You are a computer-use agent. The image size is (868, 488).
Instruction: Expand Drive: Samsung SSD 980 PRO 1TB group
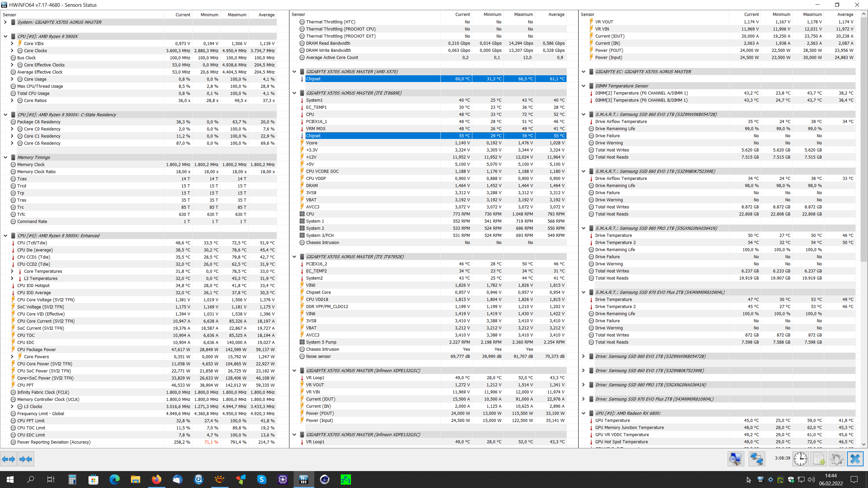583,385
